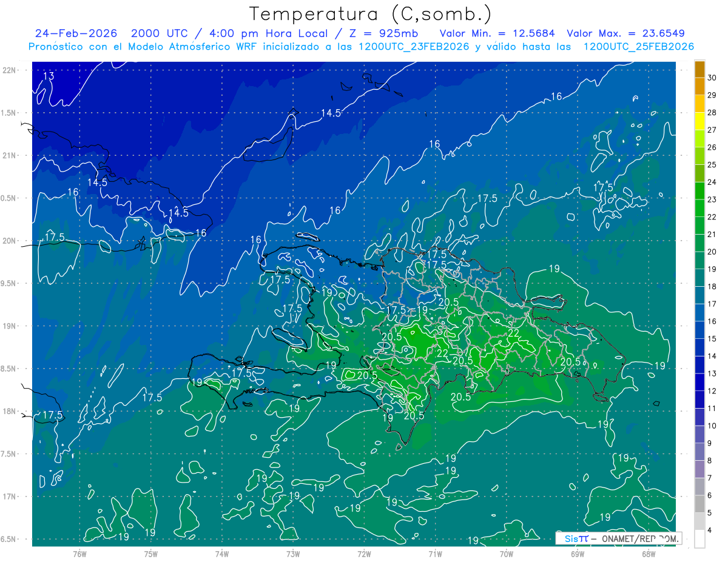Click the "6.5N" latitude axis label

[x=9, y=540]
